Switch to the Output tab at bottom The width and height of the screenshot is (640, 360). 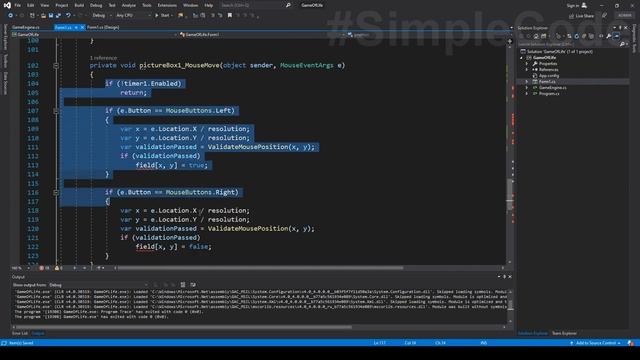coord(38,333)
